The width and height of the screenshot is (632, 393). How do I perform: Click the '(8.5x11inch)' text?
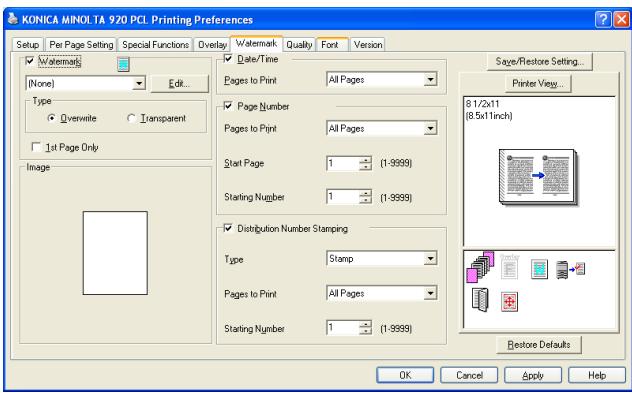[489, 116]
